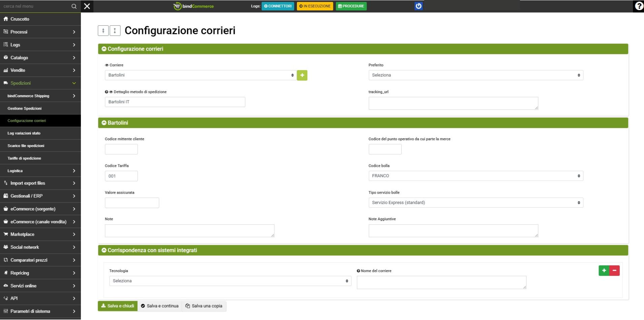Screen dimensions: 644x320
Task: Click the search magnifier icon in menu
Action: tap(74, 6)
